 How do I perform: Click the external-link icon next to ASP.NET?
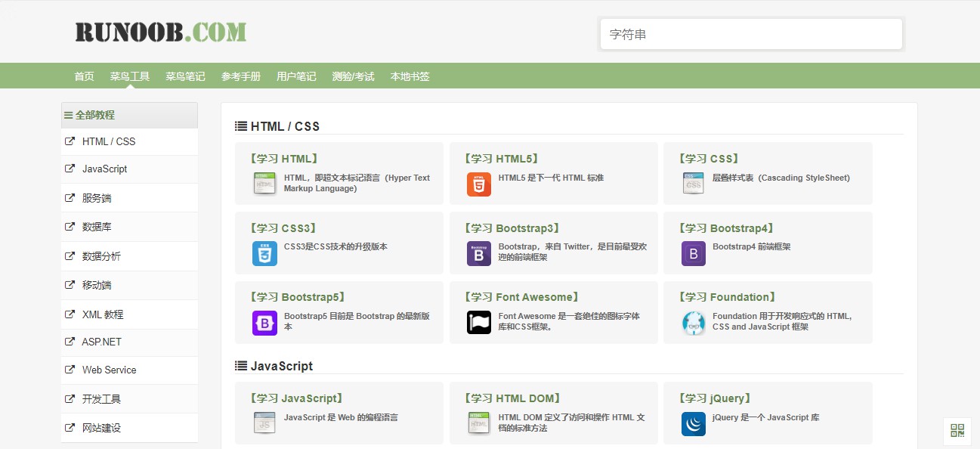70,342
